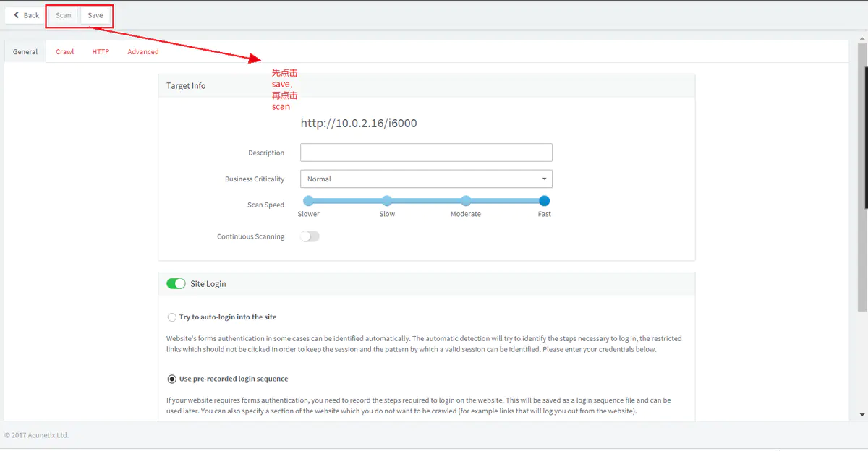Screen dimensions: 868x451
Task: Turn off the Site Login switch
Action: [x=176, y=284]
